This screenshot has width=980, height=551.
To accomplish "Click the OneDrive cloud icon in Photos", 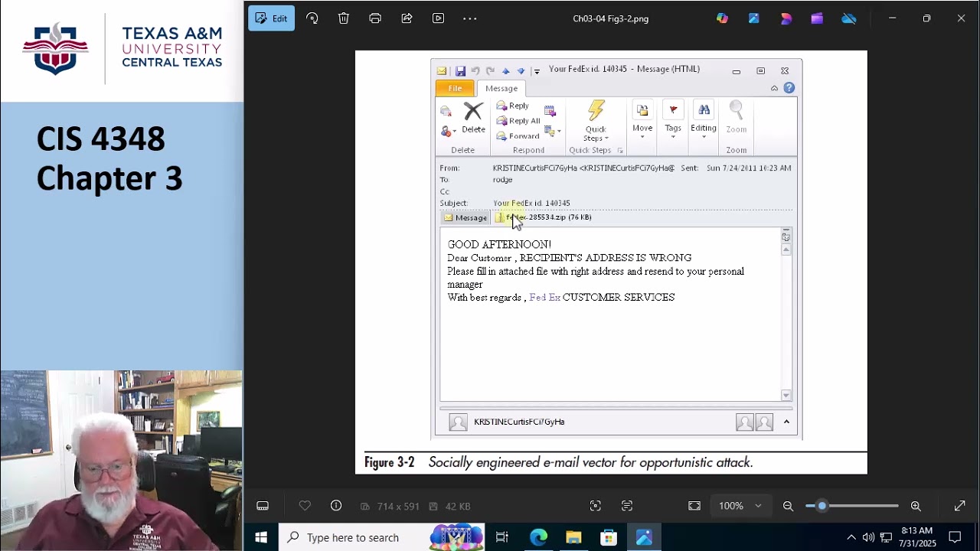I will (x=849, y=18).
